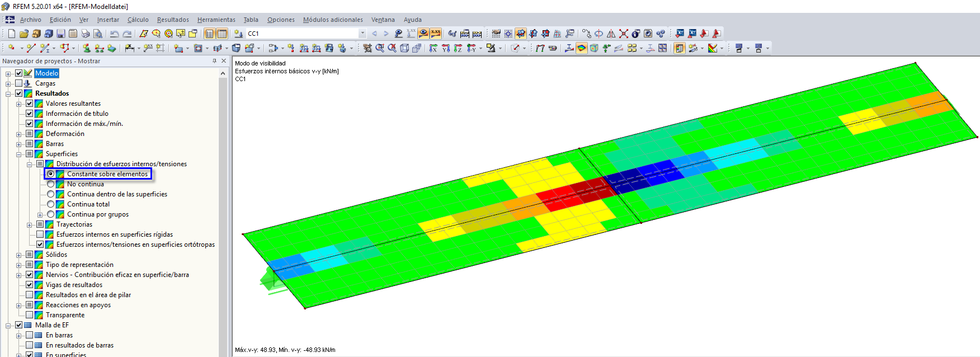This screenshot has width=980, height=357.
Task: Check the Cargas checkbox
Action: tap(19, 83)
